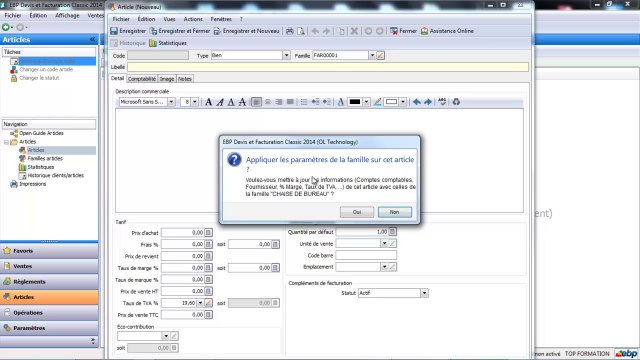Open Assistance Online

coord(447,31)
